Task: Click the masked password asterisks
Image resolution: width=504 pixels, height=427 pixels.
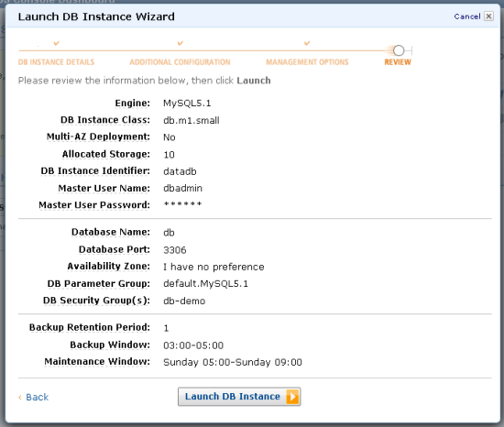Action: 182,204
